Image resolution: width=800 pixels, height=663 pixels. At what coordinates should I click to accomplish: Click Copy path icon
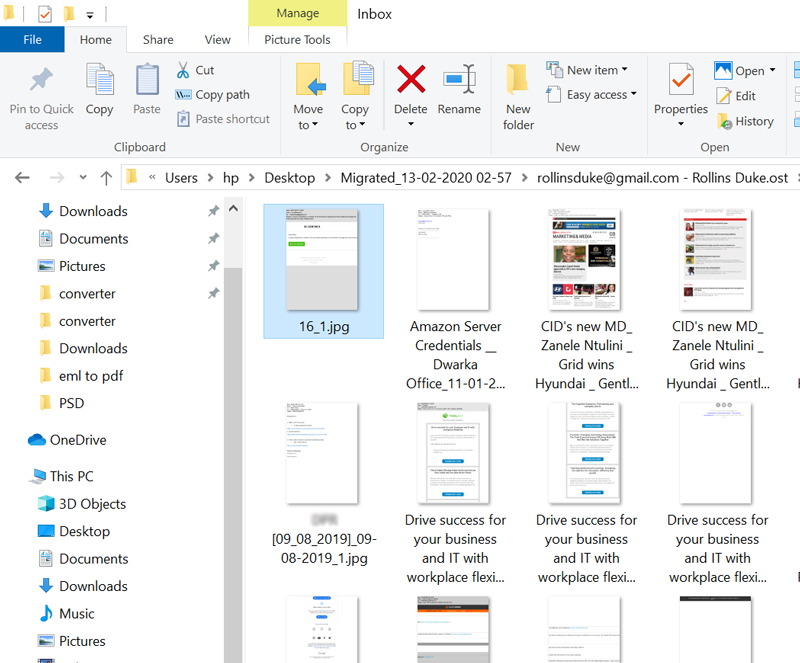[183, 94]
